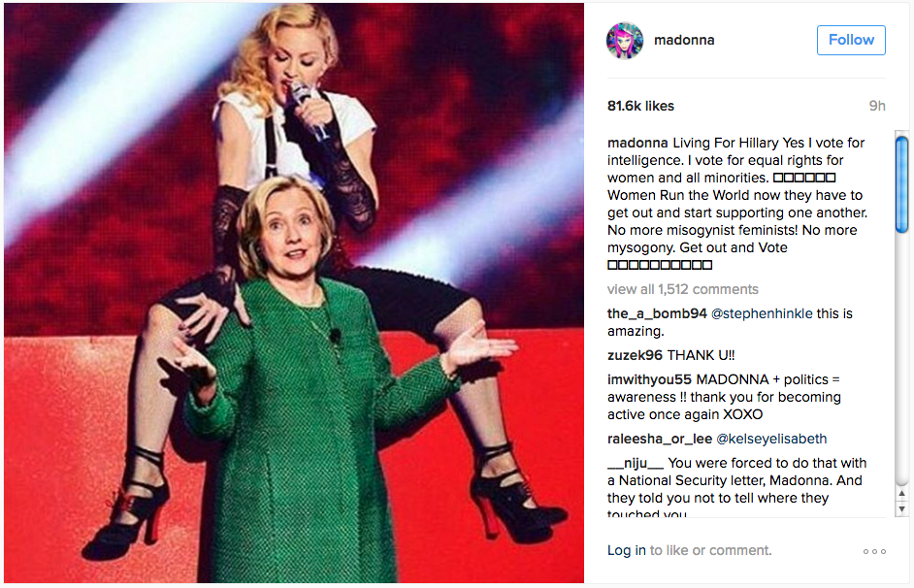Click the scrollbar down arrow
The image size is (914, 588).
[x=901, y=508]
